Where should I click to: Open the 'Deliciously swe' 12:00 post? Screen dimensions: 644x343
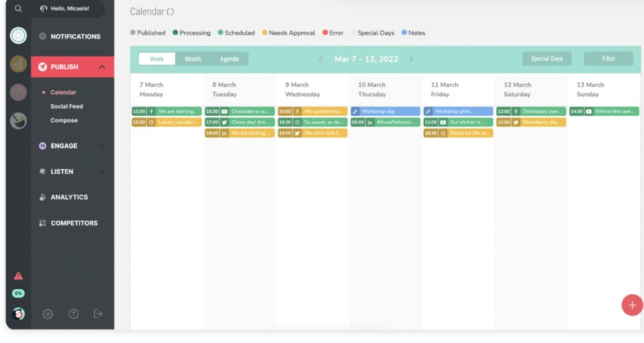[x=531, y=112]
